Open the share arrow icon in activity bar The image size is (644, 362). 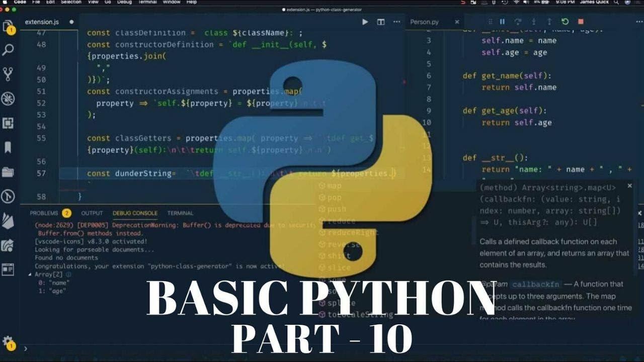point(8,245)
